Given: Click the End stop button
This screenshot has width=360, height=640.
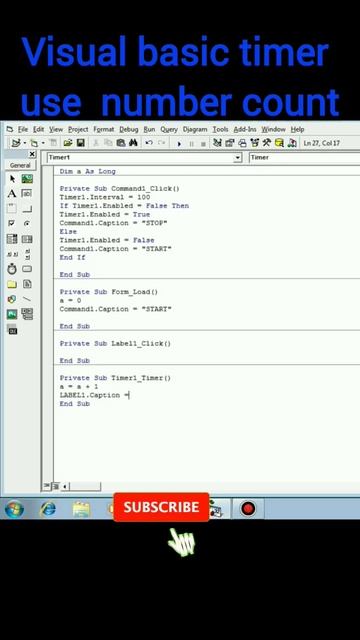Looking at the screenshot, I should pos(203,144).
